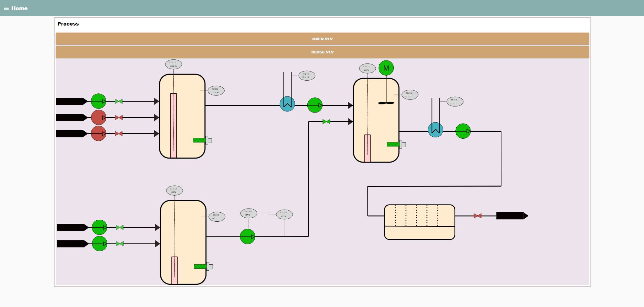Select the green pump after the mixer tank
Viewport: 644px width, 307px height.
(463, 131)
